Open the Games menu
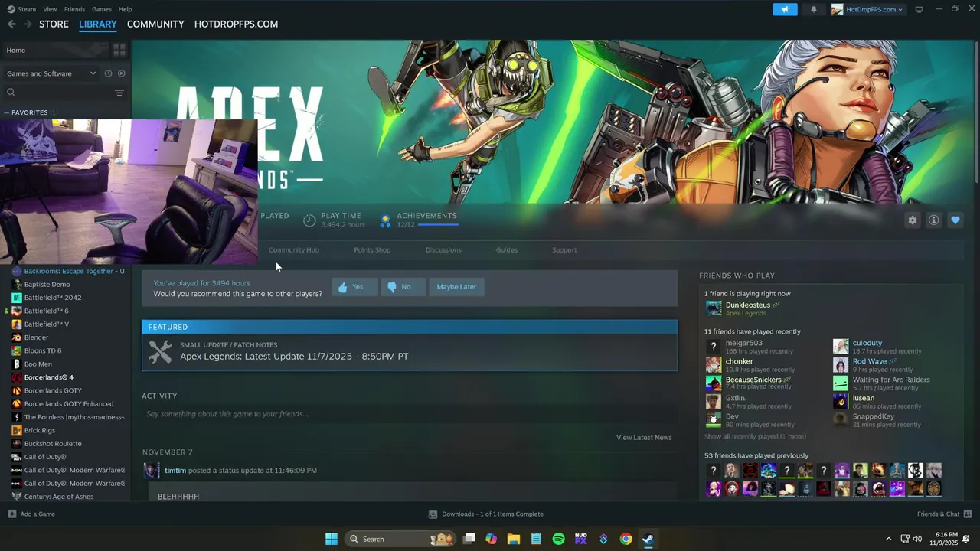980x551 pixels. tap(102, 9)
